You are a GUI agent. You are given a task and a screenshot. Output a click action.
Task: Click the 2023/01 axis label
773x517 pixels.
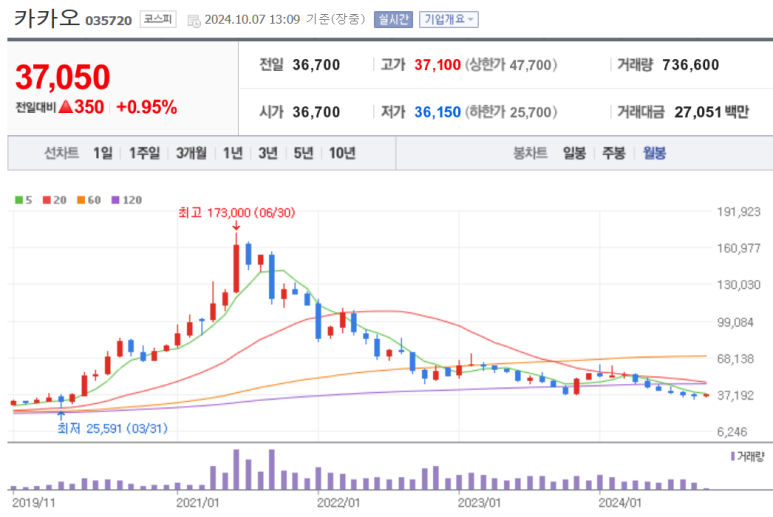[x=479, y=503]
